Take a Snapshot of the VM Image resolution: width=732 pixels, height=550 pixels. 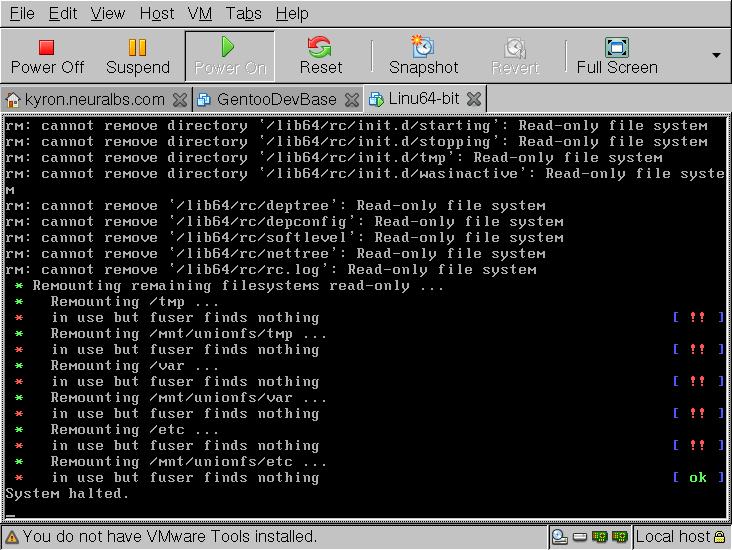coord(423,56)
